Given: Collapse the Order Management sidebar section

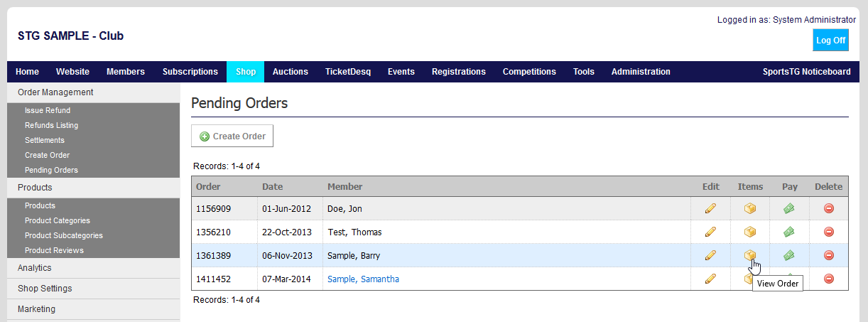Looking at the screenshot, I should coord(55,92).
